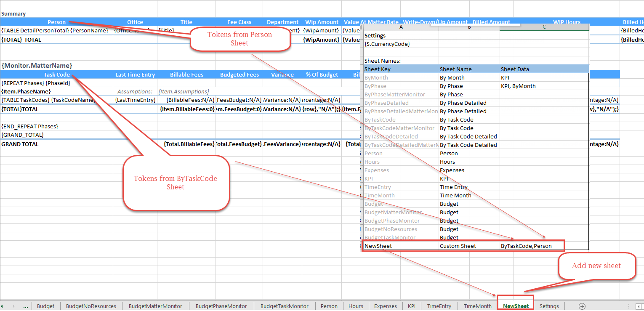
Task: Click the add new sheet plus icon
Action: 582,306
